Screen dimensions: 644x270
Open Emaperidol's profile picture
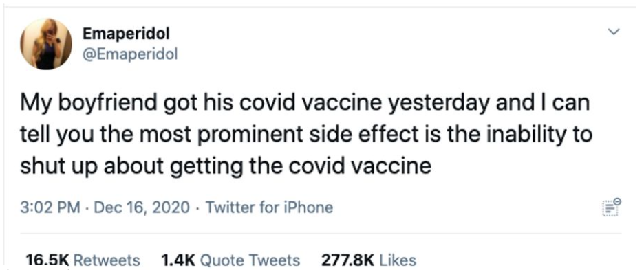(46, 44)
